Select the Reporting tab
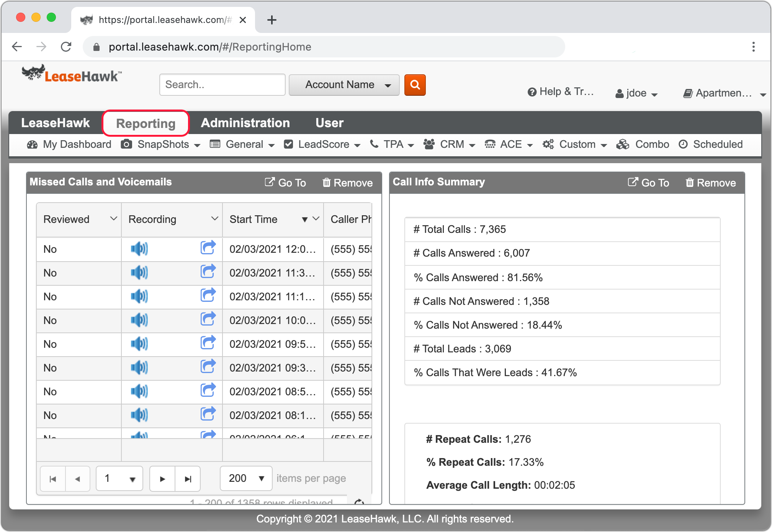 146,123
